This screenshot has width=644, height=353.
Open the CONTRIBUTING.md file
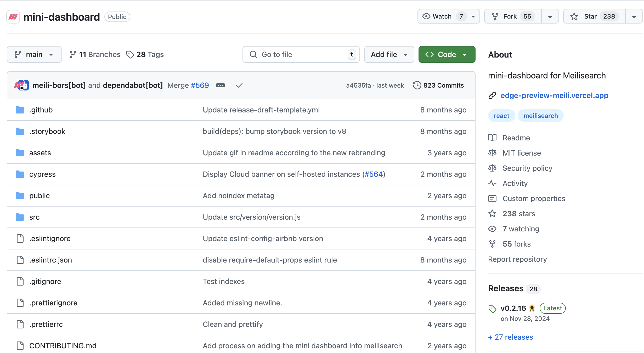coord(63,346)
